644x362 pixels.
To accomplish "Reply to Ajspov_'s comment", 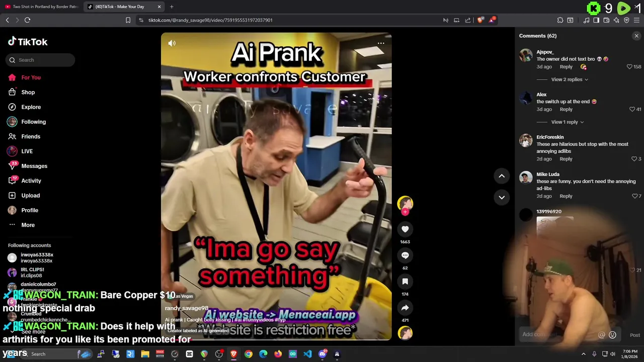I will coord(566,67).
